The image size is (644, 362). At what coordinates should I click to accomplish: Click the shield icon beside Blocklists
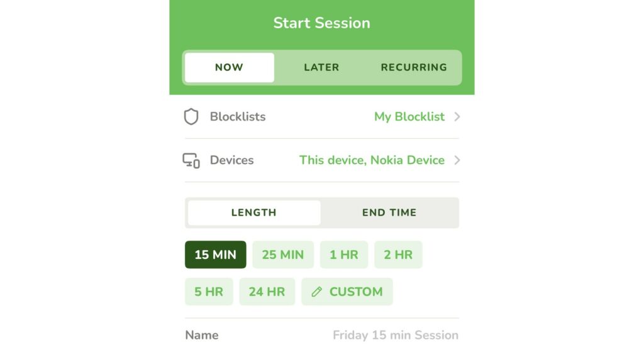coord(191,116)
